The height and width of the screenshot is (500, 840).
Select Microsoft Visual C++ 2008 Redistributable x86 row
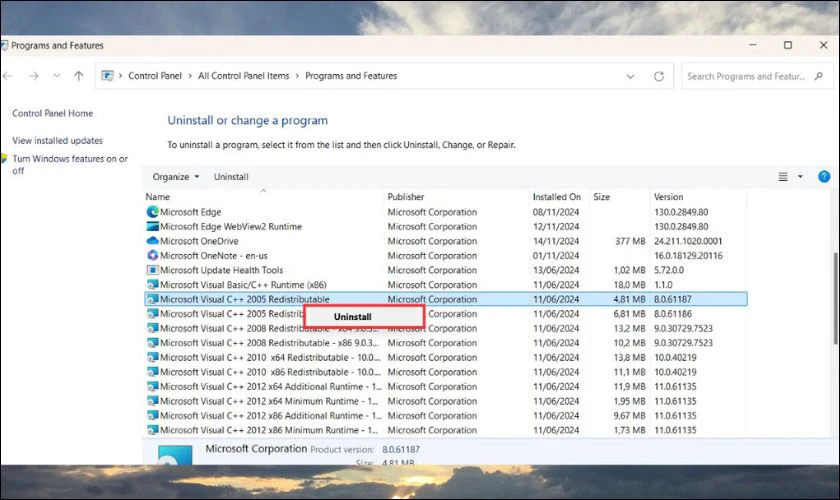point(446,342)
